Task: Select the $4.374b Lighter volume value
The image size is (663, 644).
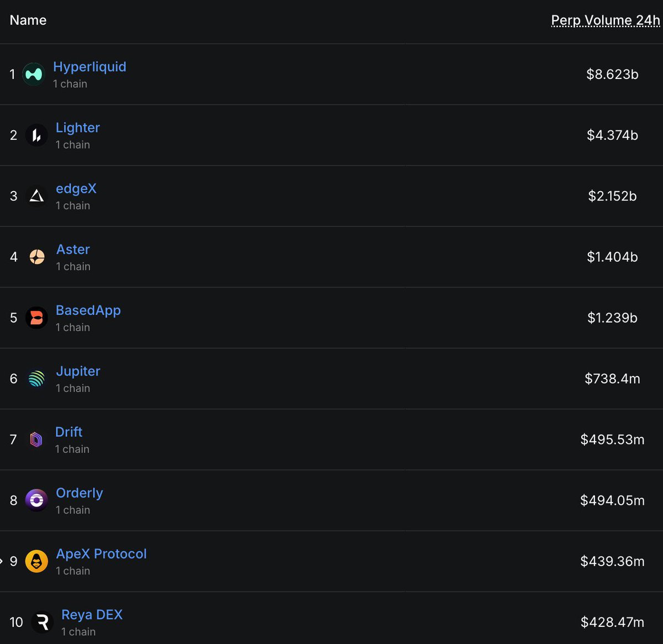Action: [x=612, y=135]
